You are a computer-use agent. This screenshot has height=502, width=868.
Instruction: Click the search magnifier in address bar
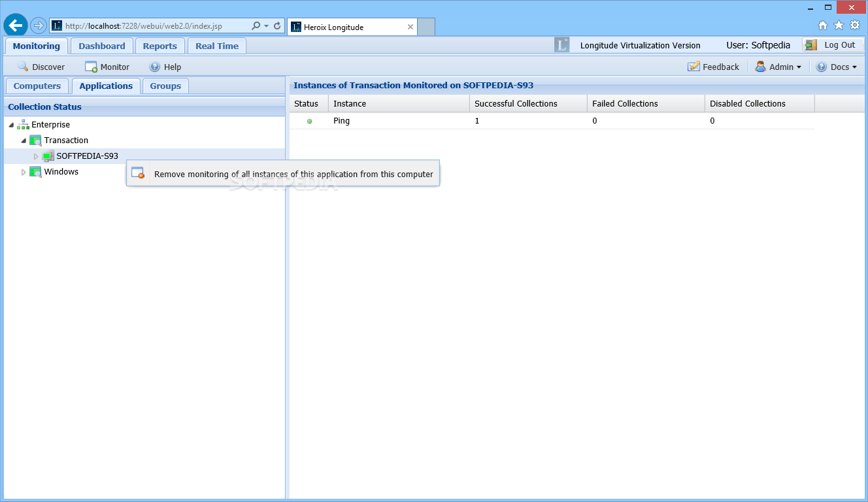[256, 26]
